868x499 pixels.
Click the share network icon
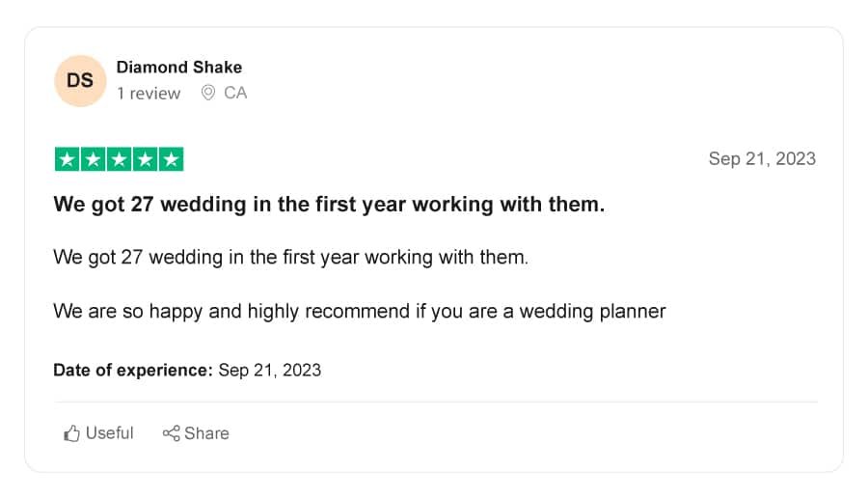(171, 433)
